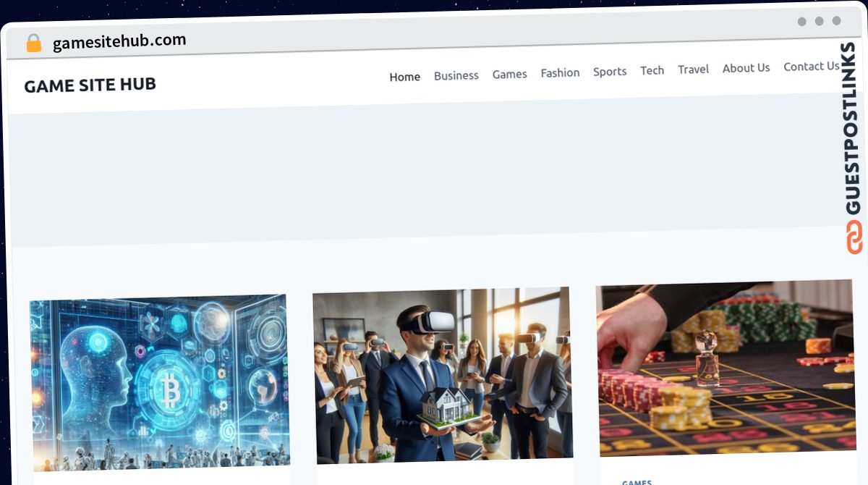This screenshot has height=485, width=868.
Task: Visit the About Us page
Action: point(746,68)
